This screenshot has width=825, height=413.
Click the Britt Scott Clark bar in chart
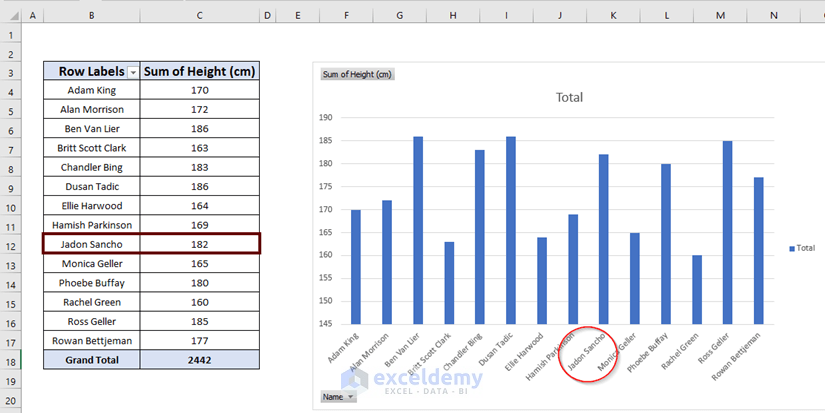(449, 283)
